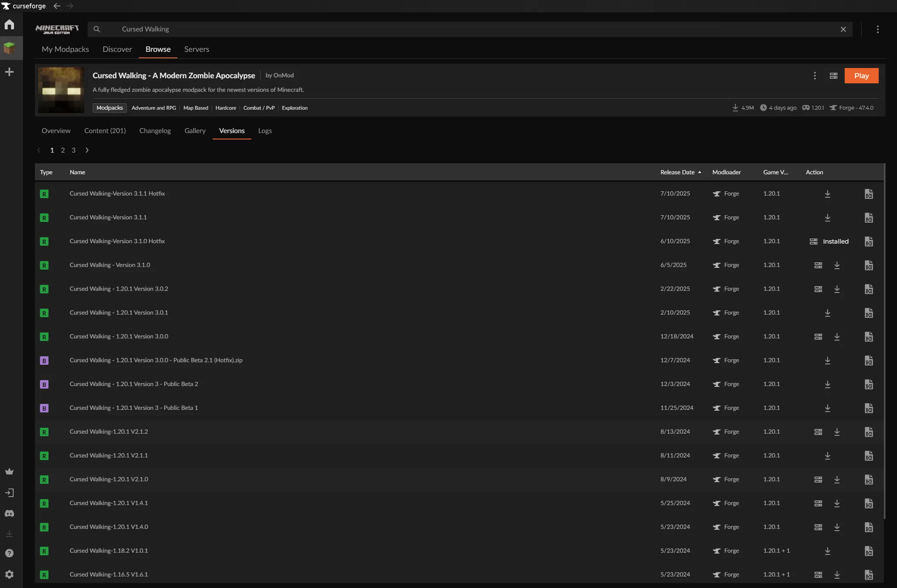
Task: Go to next page chevron in pagination
Action: (87, 150)
